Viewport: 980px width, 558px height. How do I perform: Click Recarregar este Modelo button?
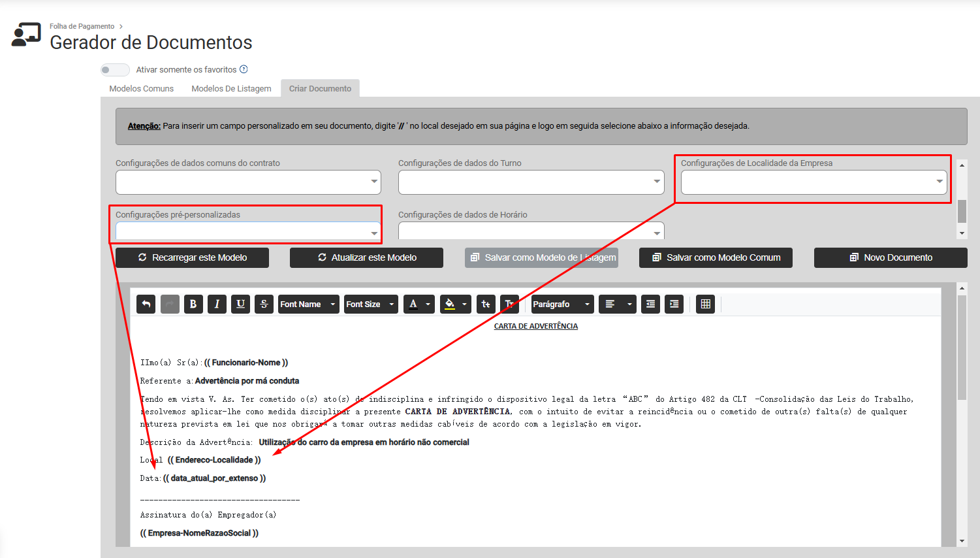coord(192,257)
